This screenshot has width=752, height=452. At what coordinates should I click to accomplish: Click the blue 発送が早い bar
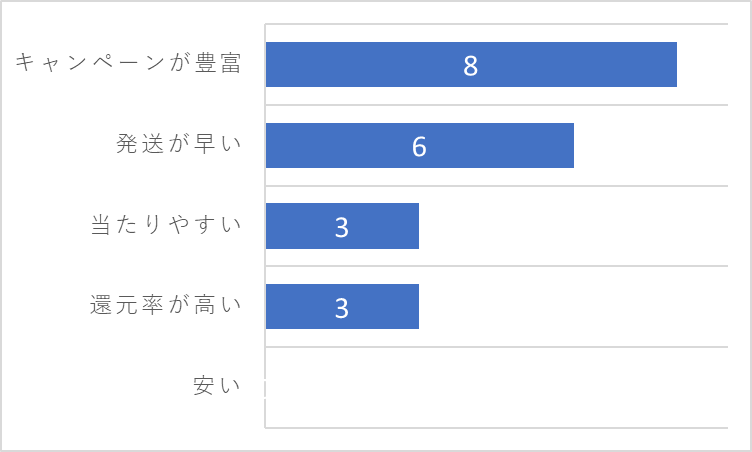420,145
